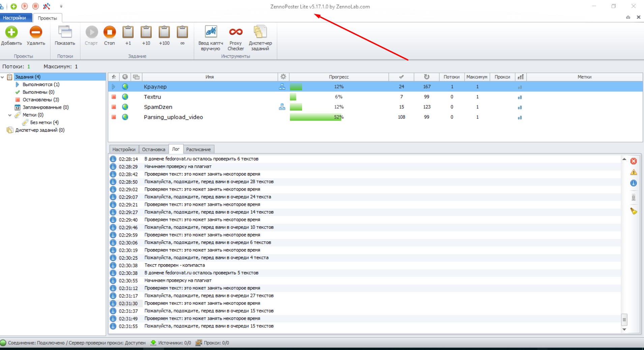
Task: Click the bar chart statistics column header
Action: point(521,77)
